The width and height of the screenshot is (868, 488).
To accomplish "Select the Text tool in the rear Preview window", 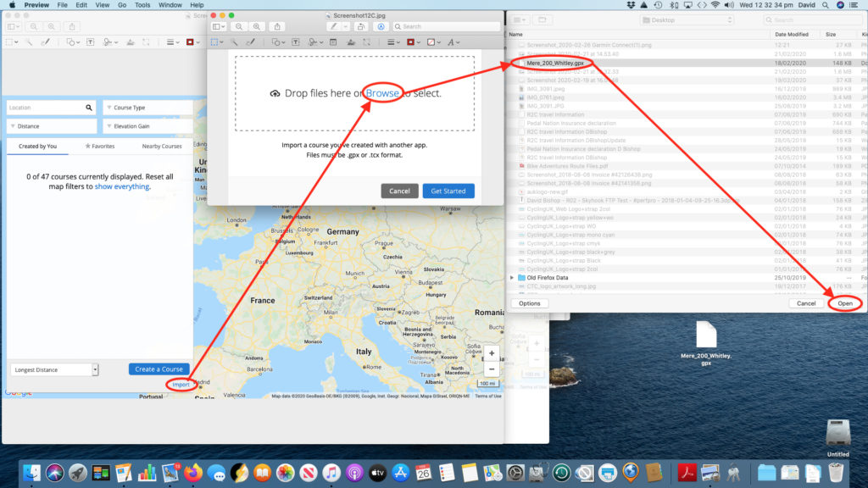I will tap(90, 42).
